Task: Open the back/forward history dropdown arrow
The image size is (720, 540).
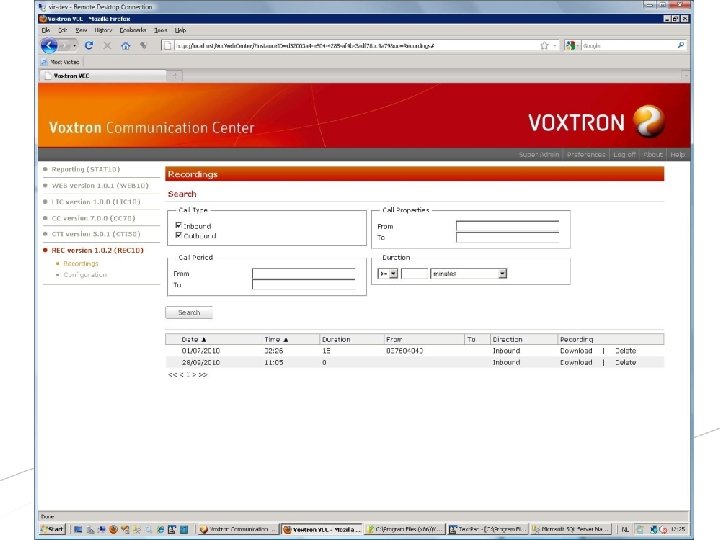Action: pos(74,45)
